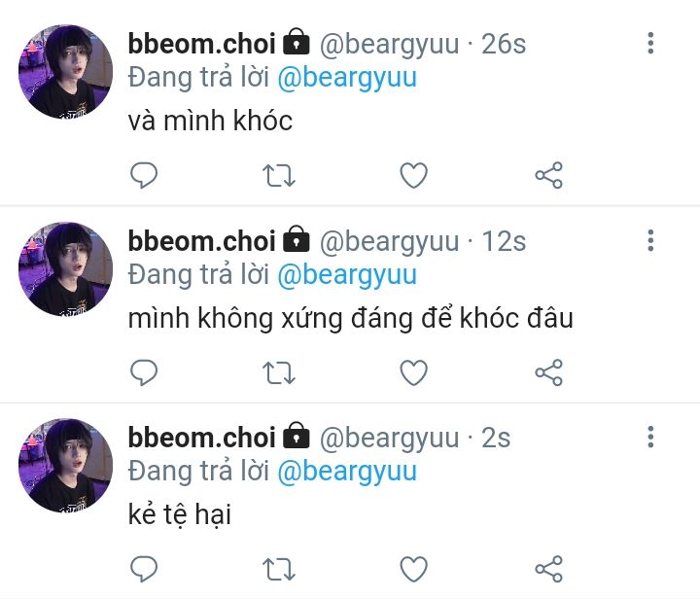Image resolution: width=700 pixels, height=599 pixels.
Task: Retweet the "và mình khóc" tweet
Action: point(279,175)
